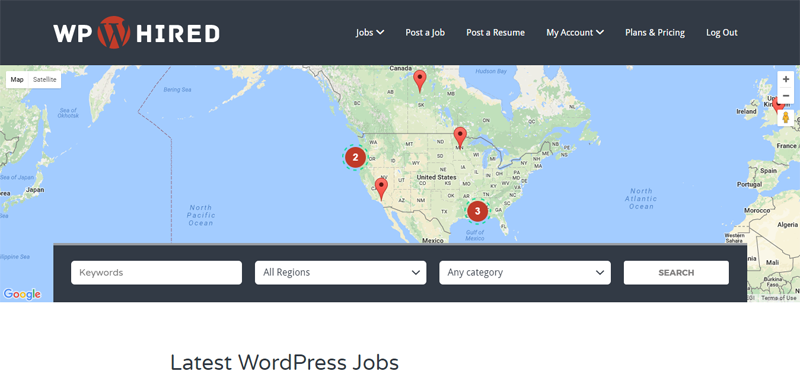Click the map pin in Minnesota
Viewport: 800px width, 374px height.
460,138
